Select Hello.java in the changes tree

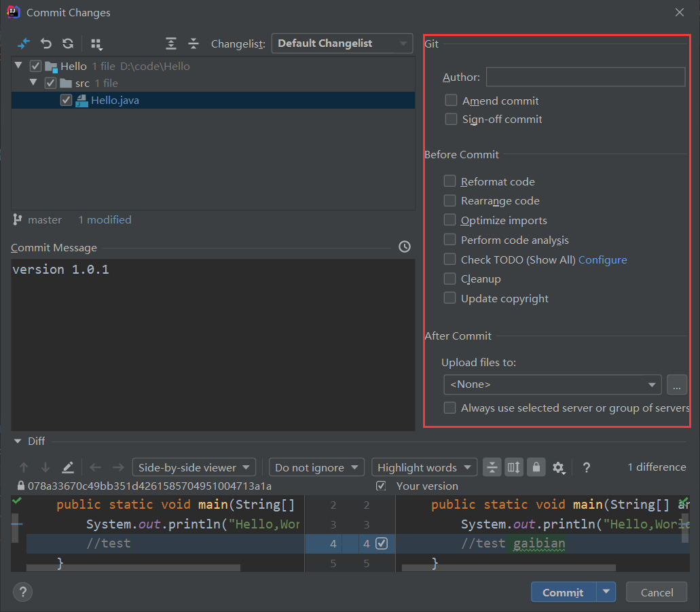pyautogui.click(x=213, y=100)
